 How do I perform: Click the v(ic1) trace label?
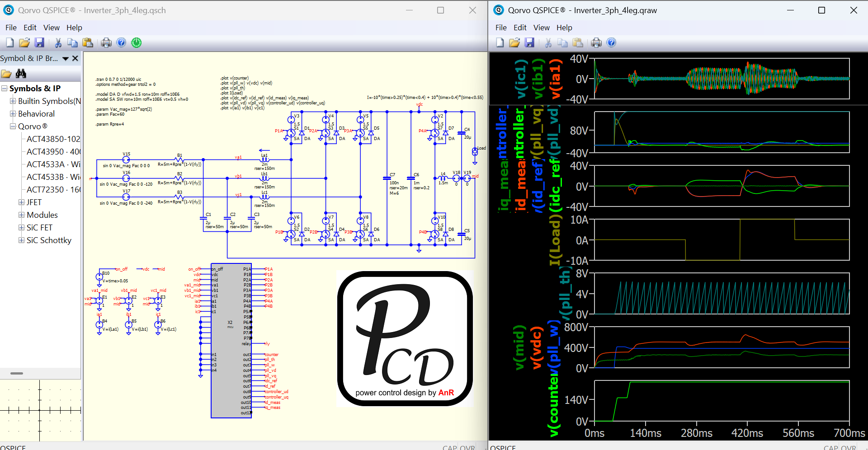(521, 79)
